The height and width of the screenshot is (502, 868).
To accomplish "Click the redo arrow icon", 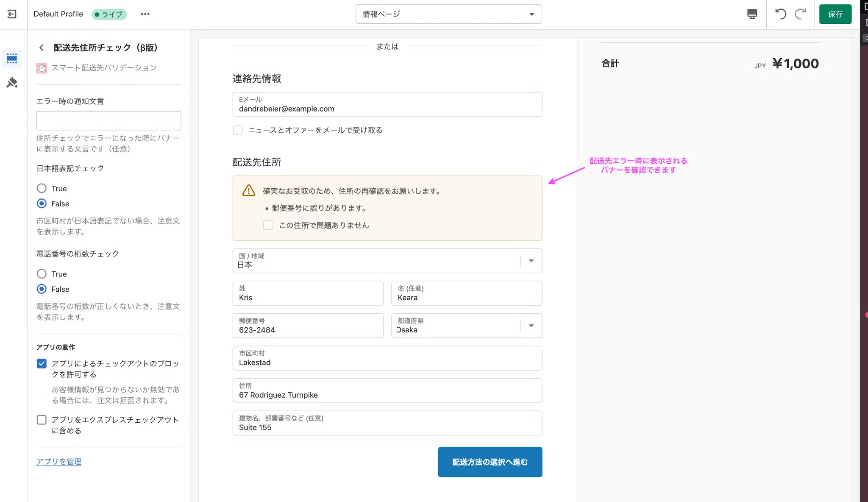I will (x=800, y=14).
